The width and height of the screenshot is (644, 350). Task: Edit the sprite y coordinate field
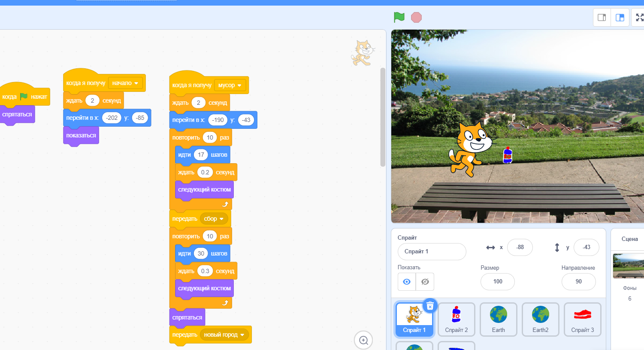[587, 247]
